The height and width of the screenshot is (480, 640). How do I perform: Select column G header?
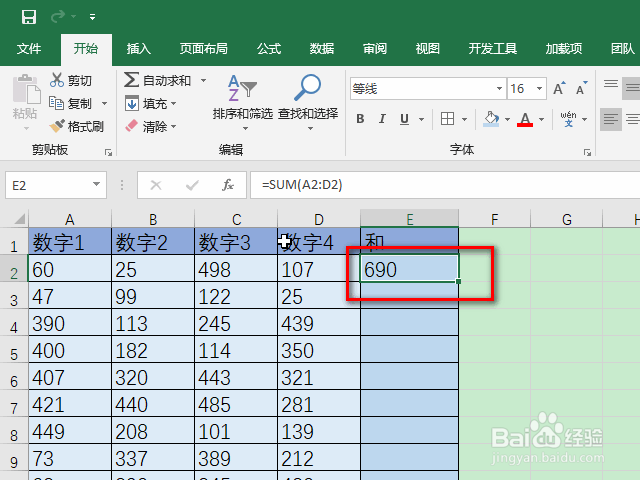click(567, 219)
